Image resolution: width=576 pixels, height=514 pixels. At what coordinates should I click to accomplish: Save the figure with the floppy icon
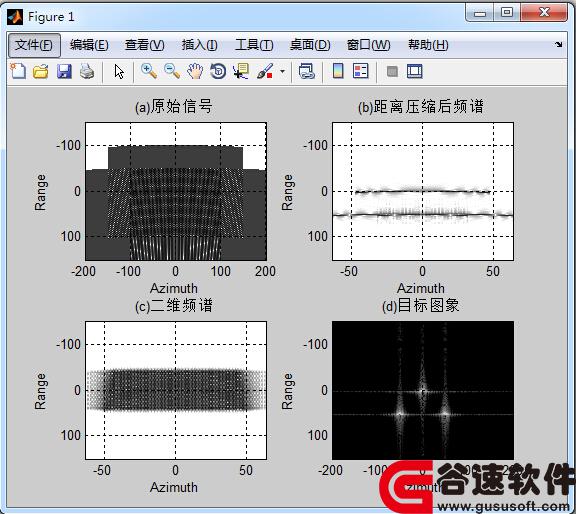pos(64,71)
